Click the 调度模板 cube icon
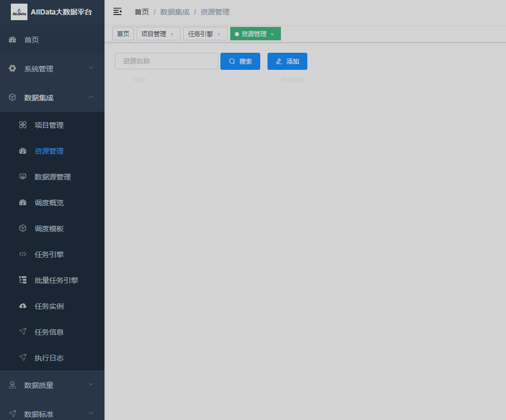Image resolution: width=506 pixels, height=420 pixels. coord(23,228)
